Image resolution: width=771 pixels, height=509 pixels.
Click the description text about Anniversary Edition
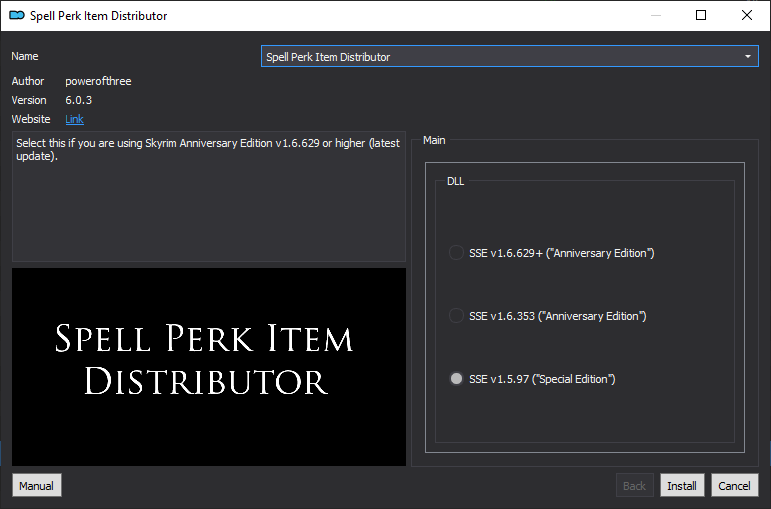click(208, 150)
